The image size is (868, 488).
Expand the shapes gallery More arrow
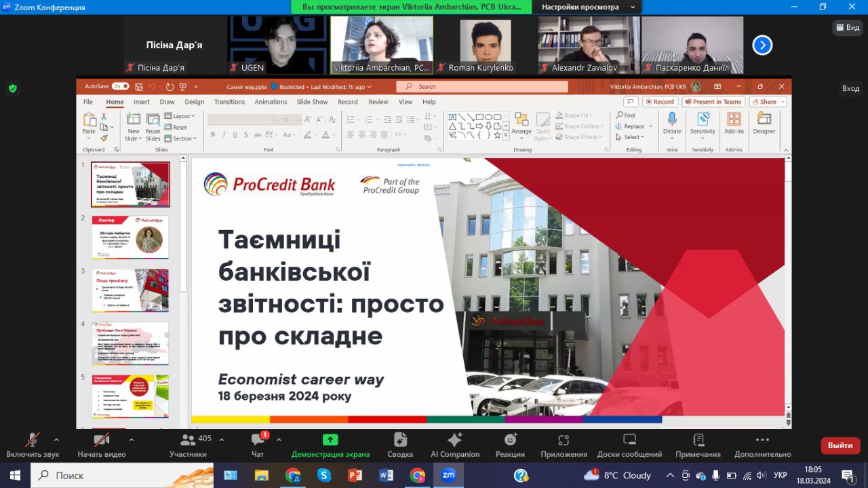pyautogui.click(x=506, y=136)
